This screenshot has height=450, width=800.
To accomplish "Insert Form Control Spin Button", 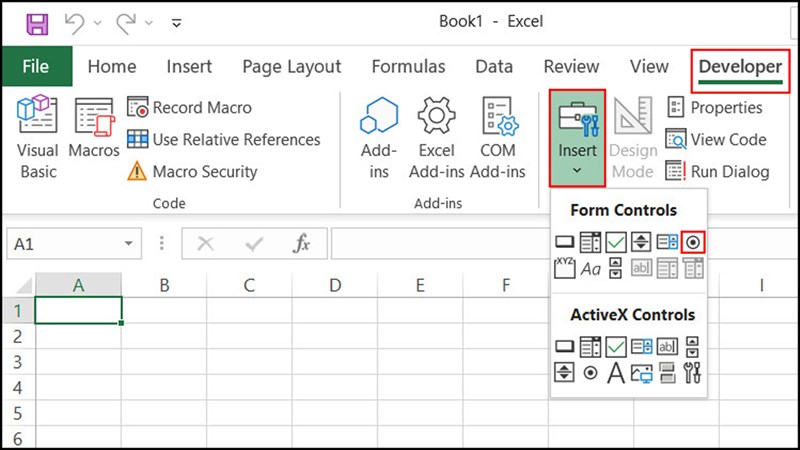I will (x=641, y=242).
